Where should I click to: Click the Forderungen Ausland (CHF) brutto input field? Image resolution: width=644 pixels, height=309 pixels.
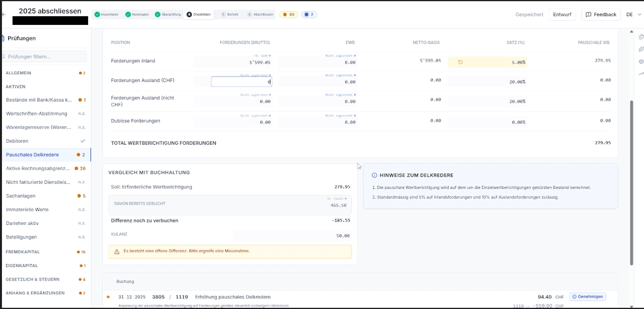point(242,82)
